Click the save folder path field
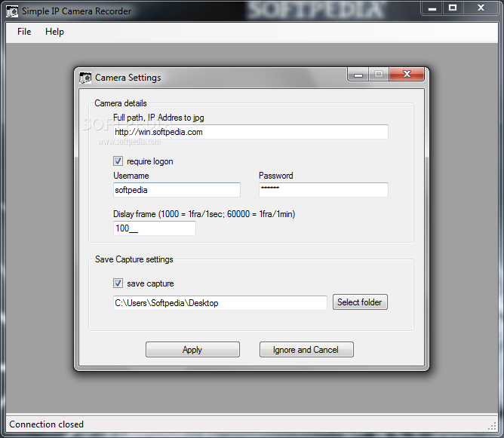This screenshot has width=504, height=438. 220,303
